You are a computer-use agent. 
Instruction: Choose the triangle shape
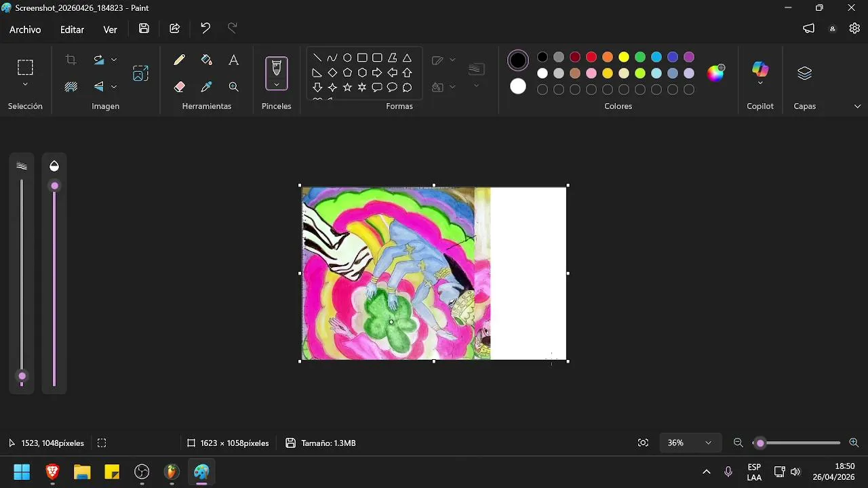[x=407, y=58]
